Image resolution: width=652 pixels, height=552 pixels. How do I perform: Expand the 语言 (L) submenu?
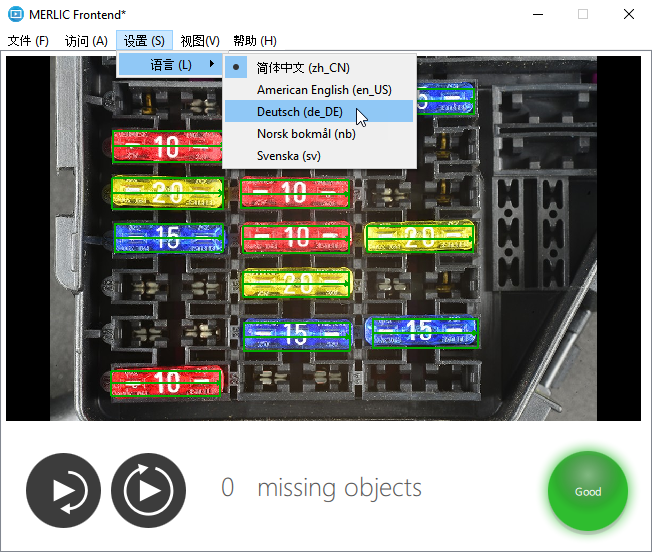pos(170,65)
